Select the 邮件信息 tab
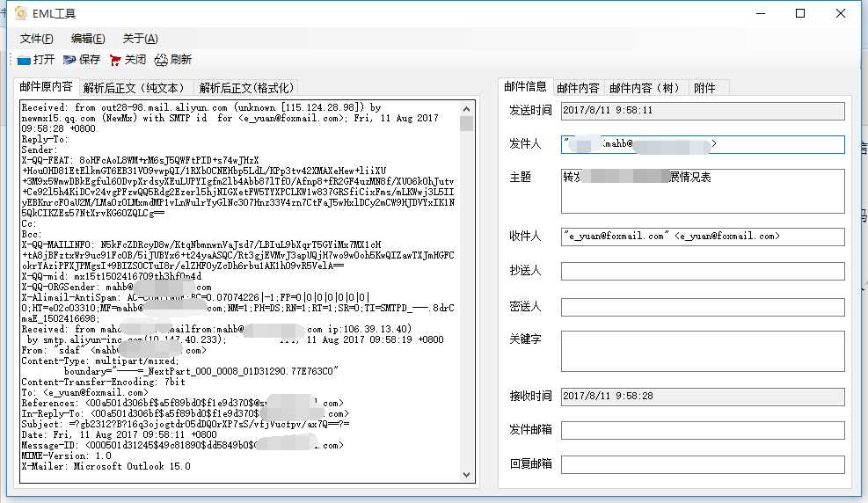The width and height of the screenshot is (868, 503). [525, 87]
